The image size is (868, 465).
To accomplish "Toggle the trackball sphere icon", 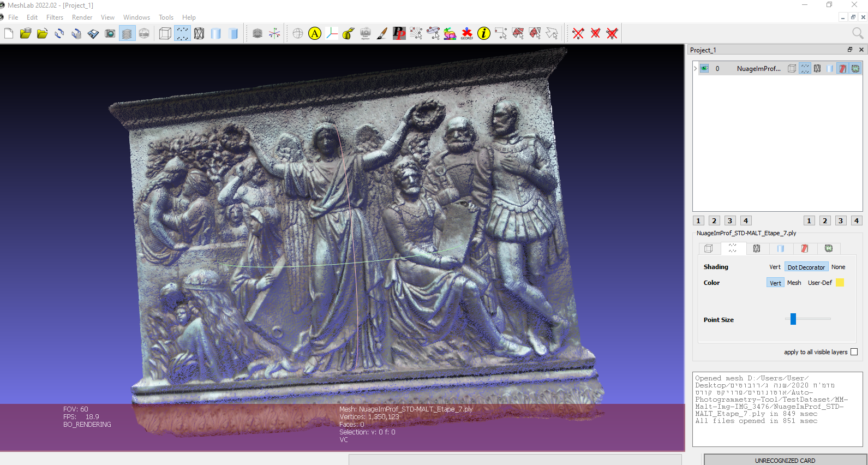I will [298, 34].
